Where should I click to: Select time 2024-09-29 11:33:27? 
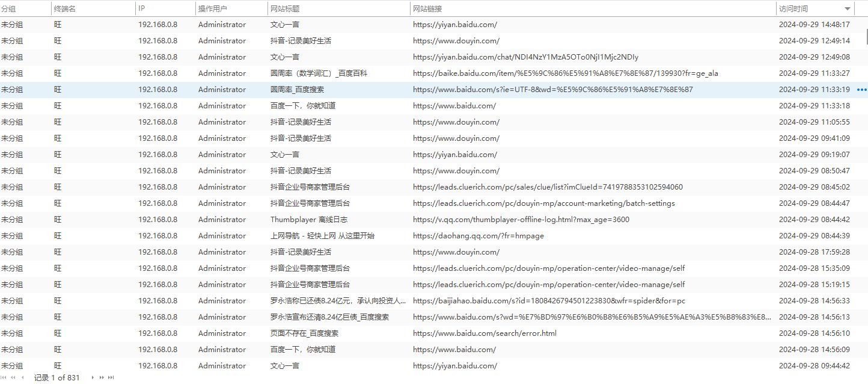[x=815, y=73]
